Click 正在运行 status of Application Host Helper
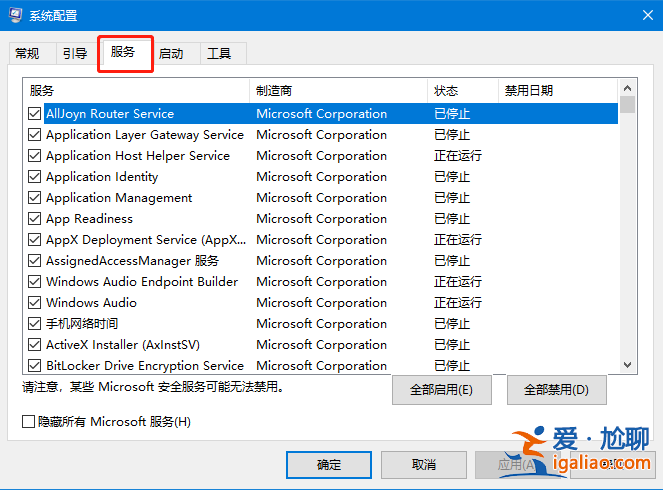663x490 pixels. coord(458,156)
